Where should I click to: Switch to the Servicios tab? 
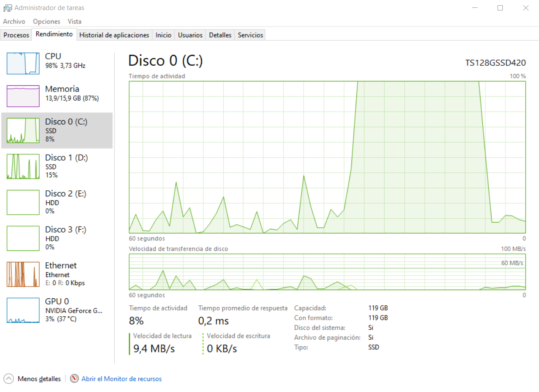pyautogui.click(x=249, y=35)
